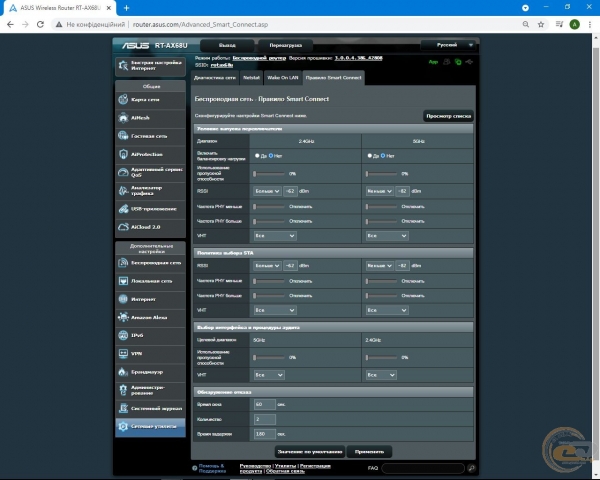
Task: Open IPv6 settings in sidebar
Action: point(150,335)
